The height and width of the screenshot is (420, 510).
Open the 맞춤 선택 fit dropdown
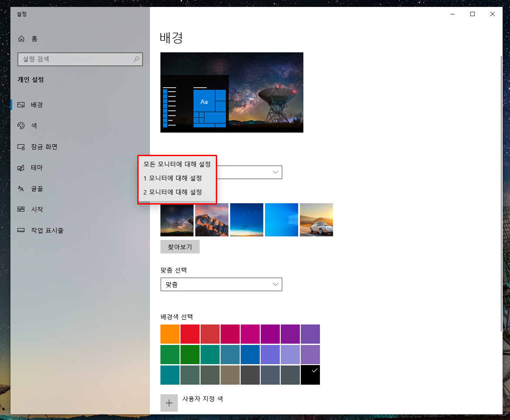(x=221, y=284)
